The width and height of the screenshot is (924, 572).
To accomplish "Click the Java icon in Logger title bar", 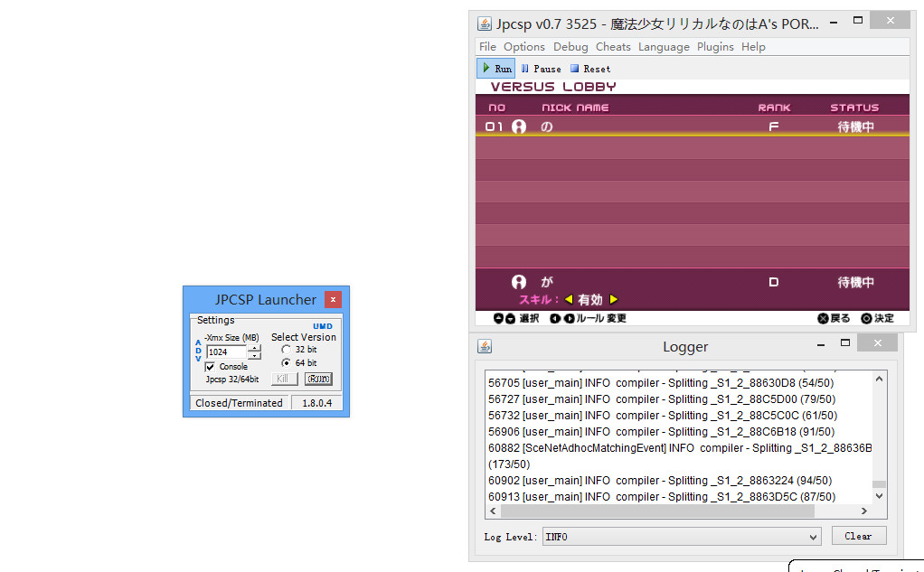I will 485,347.
